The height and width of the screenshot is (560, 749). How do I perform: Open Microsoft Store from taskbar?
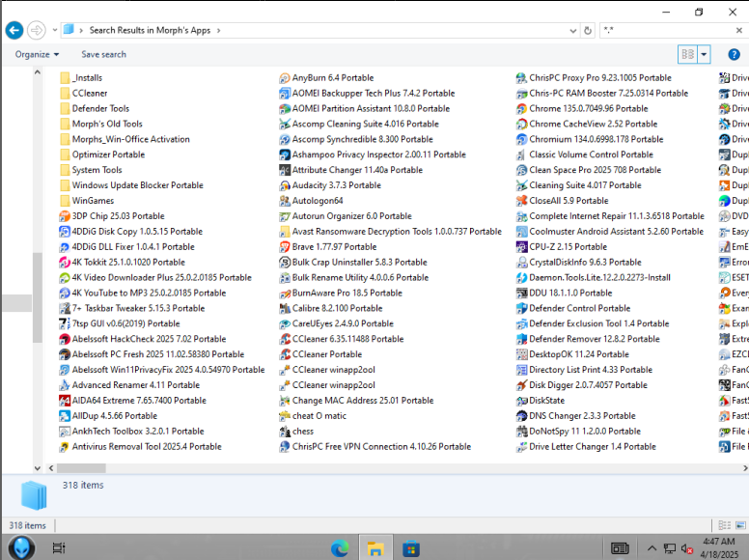(x=411, y=548)
